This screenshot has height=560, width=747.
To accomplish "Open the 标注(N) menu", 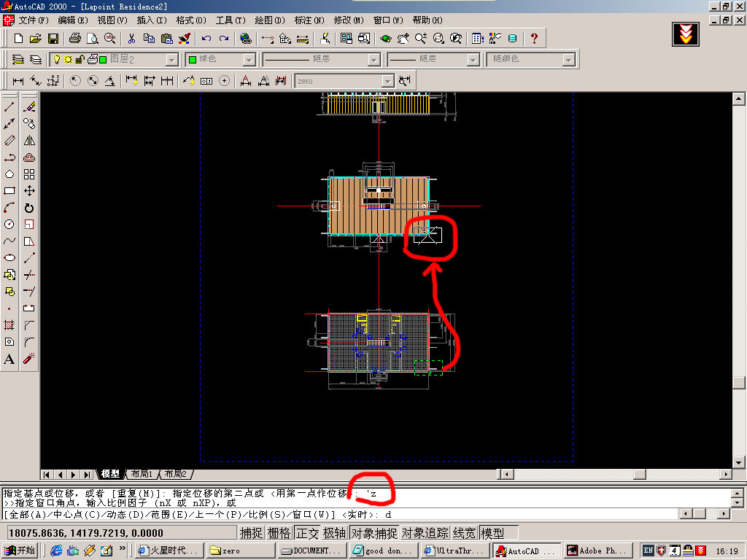I will [309, 20].
